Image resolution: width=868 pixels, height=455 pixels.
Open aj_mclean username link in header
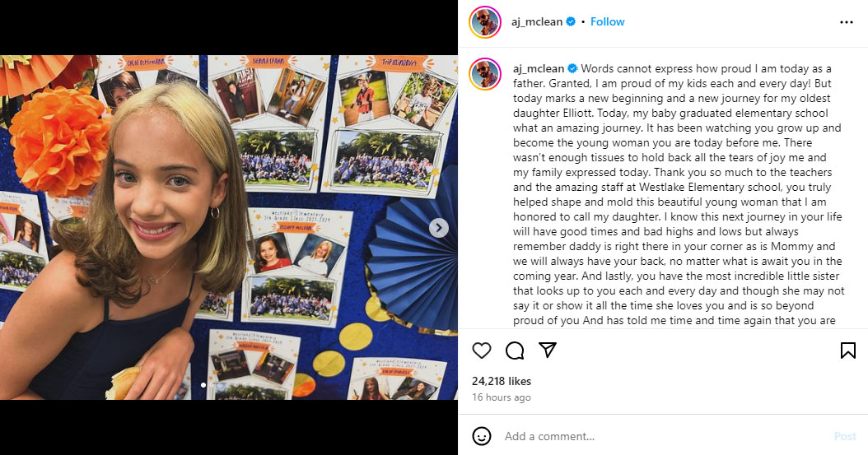[537, 22]
